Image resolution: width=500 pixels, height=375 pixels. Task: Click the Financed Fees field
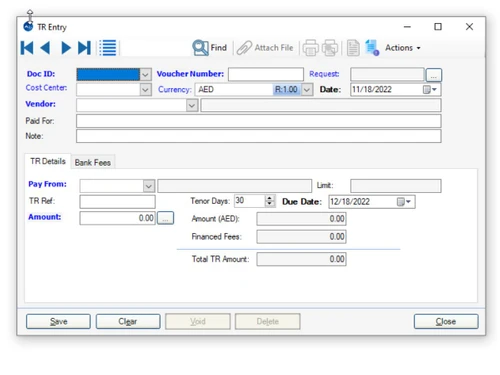click(301, 237)
